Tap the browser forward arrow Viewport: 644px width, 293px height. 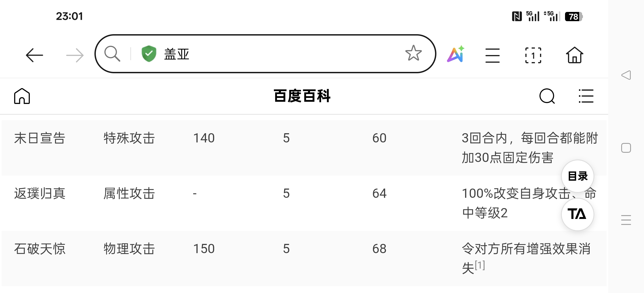click(75, 55)
